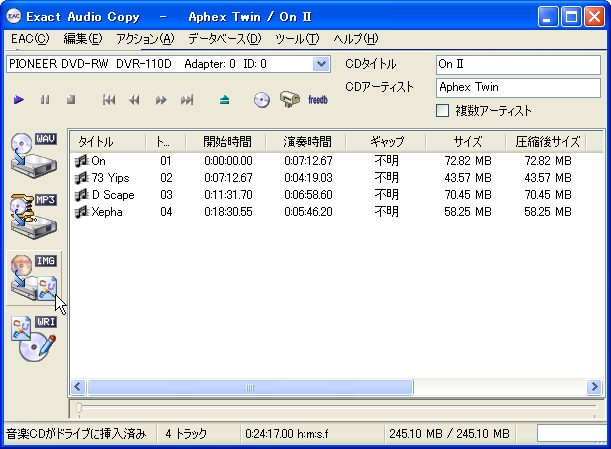
Task: Click the 4 トラック status entry
Action: pos(186,434)
